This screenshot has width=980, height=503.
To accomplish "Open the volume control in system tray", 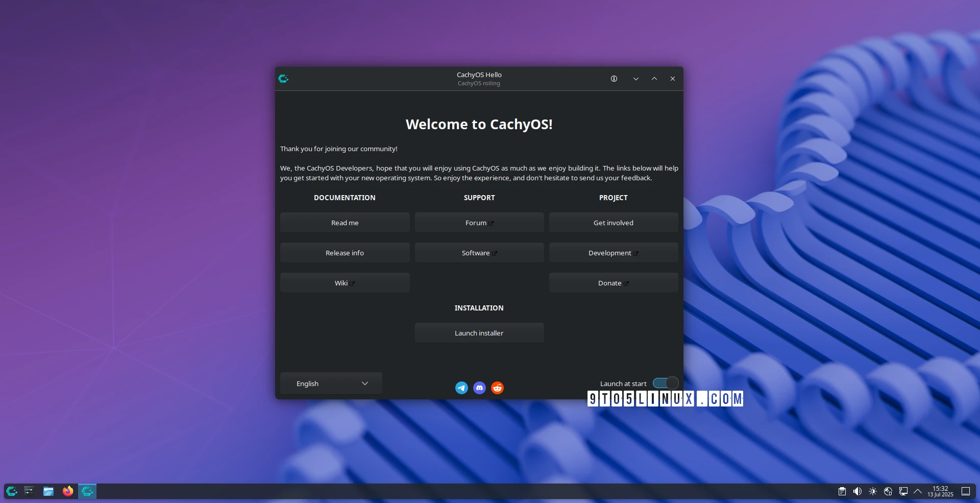I will pyautogui.click(x=857, y=491).
